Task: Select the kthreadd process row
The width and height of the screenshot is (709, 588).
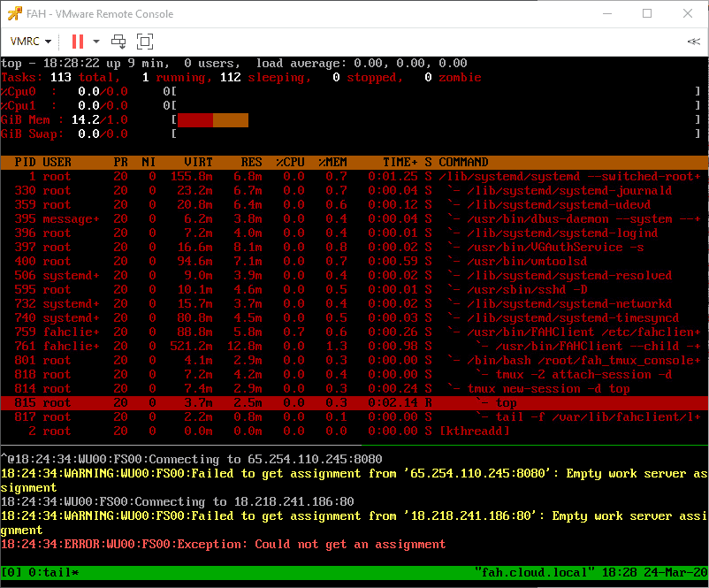Action: click(x=354, y=431)
